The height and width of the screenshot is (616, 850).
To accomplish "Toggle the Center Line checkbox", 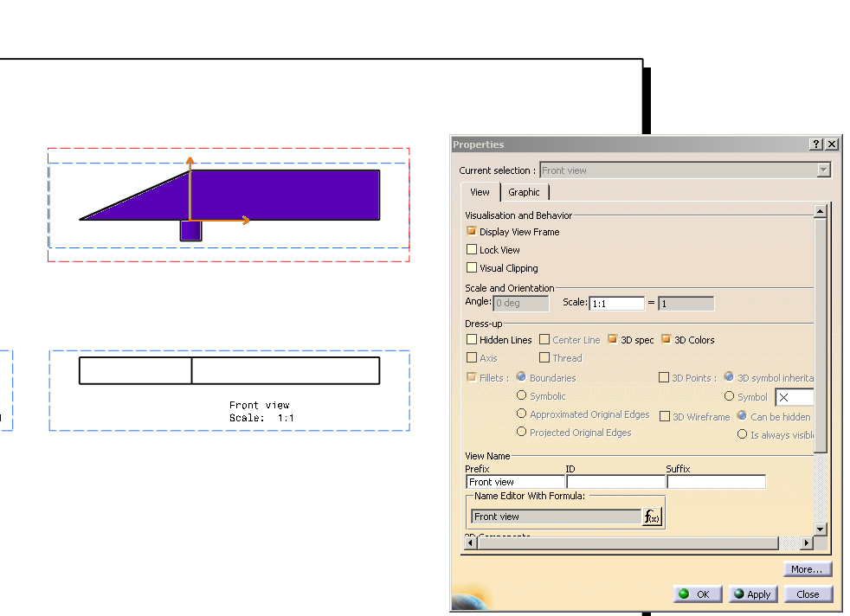I will pos(544,340).
